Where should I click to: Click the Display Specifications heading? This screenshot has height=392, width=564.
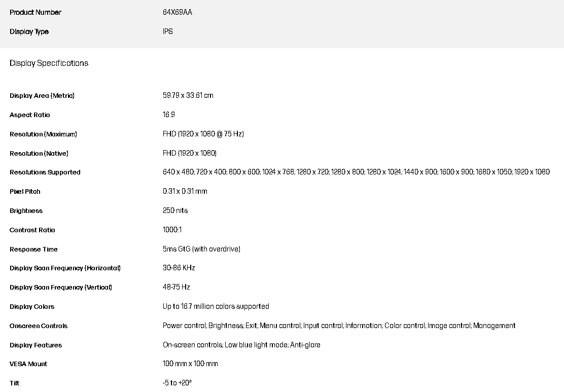tap(49, 63)
